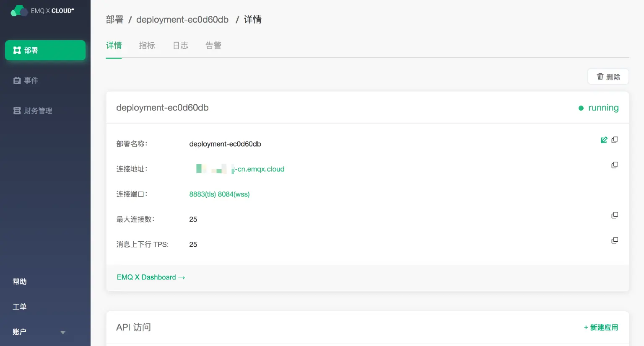Copy the connection address

pyautogui.click(x=615, y=165)
